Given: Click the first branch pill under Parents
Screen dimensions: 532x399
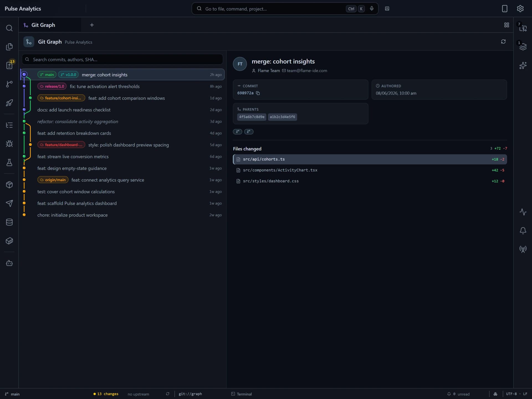Looking at the screenshot, I should pos(237,132).
